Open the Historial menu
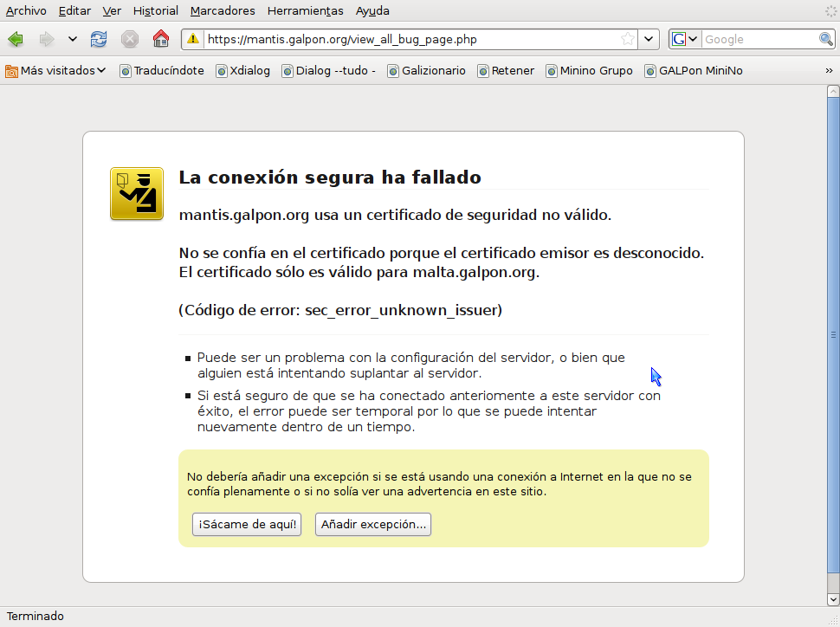The image size is (840, 627). click(x=155, y=10)
